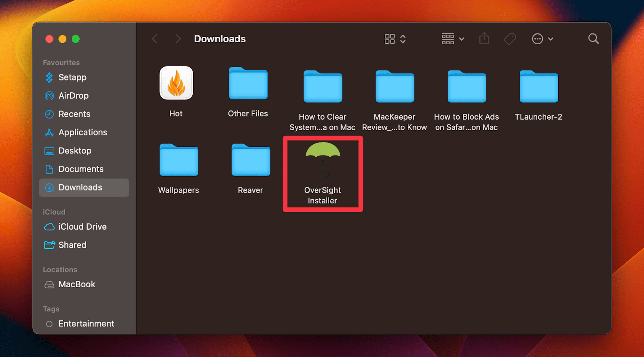Open the More actions ellipsis menu
The height and width of the screenshot is (357, 644).
[543, 39]
